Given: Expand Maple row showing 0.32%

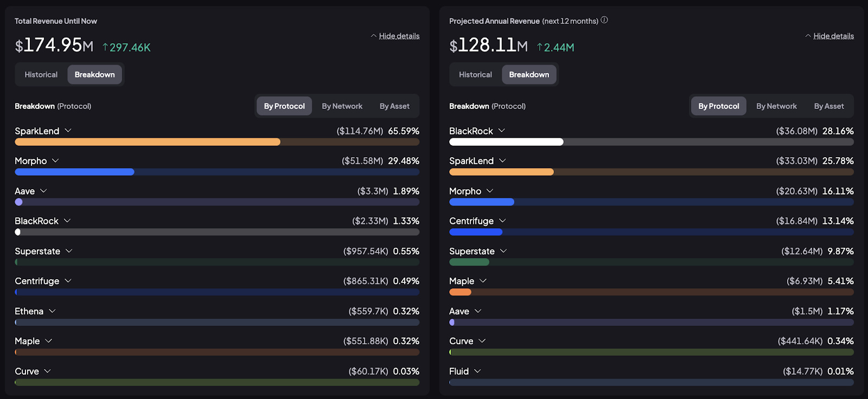Looking at the screenshot, I should [49, 341].
